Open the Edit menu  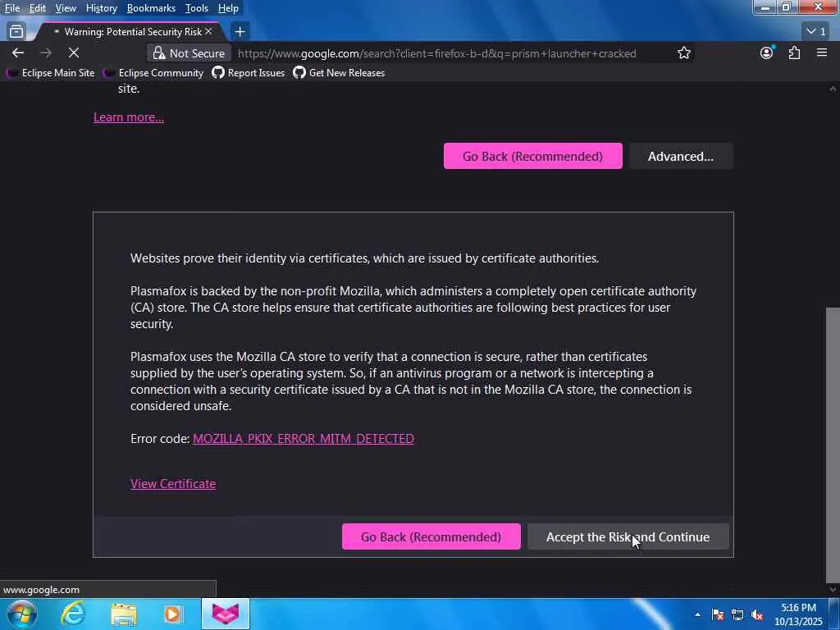tap(38, 8)
